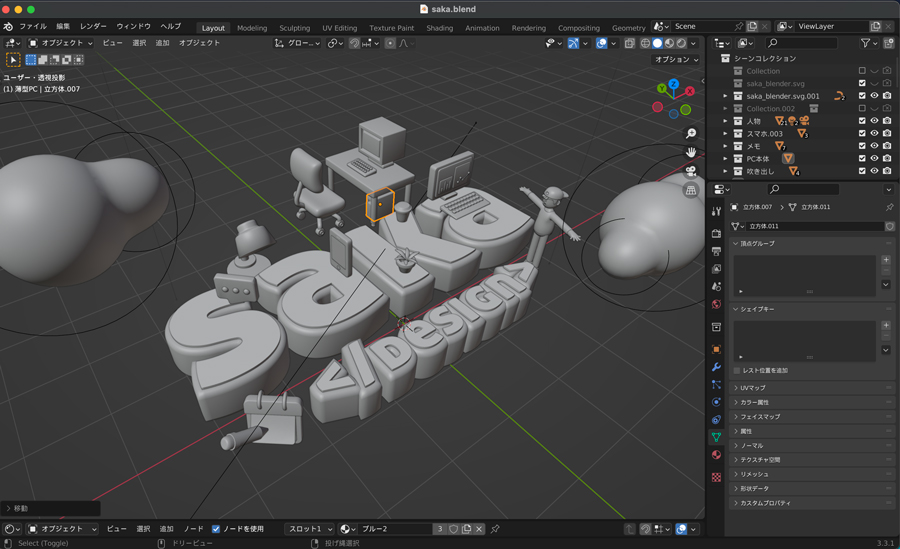Hide the 人物 collection with eye icon
The image size is (900, 549).
pos(874,121)
